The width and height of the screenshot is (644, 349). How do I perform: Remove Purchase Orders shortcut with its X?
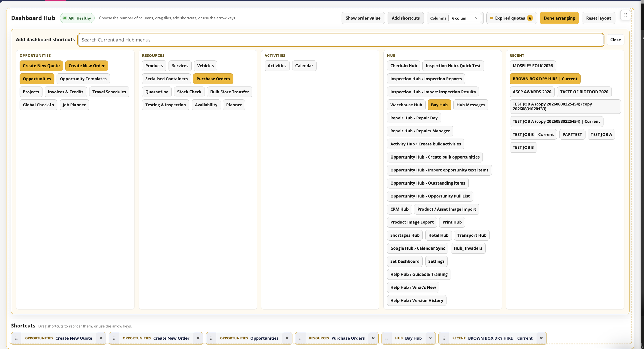pyautogui.click(x=373, y=338)
